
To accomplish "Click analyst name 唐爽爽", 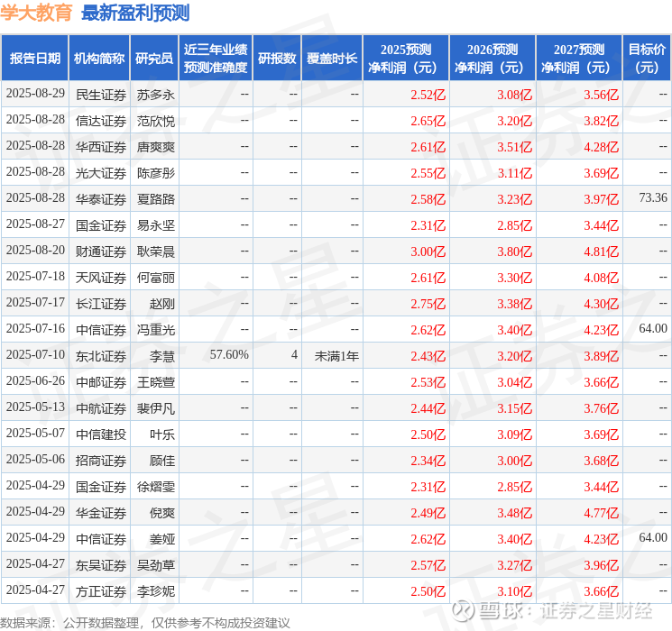I will (155, 147).
